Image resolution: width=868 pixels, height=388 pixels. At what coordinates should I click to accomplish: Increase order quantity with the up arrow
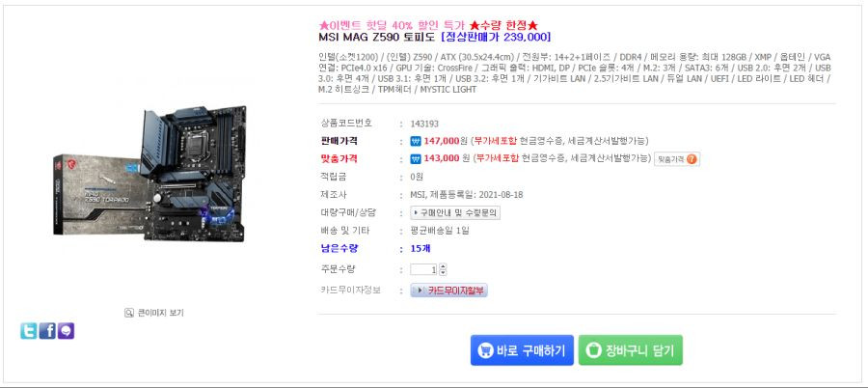443,266
